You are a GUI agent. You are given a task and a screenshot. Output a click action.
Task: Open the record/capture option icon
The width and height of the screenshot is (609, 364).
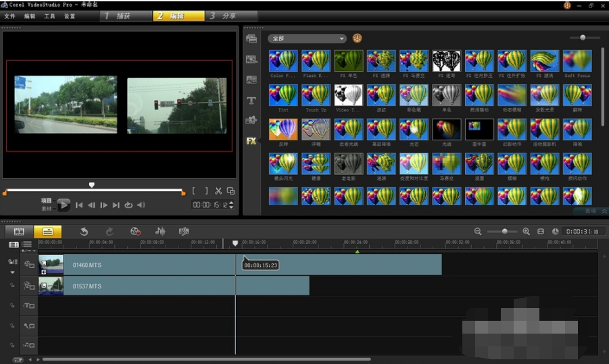[x=135, y=232]
